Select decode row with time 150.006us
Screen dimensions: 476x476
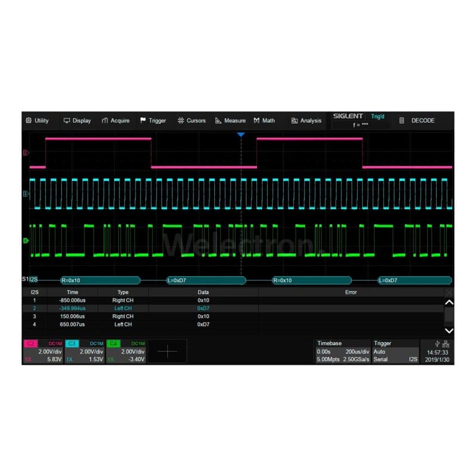pos(233,317)
